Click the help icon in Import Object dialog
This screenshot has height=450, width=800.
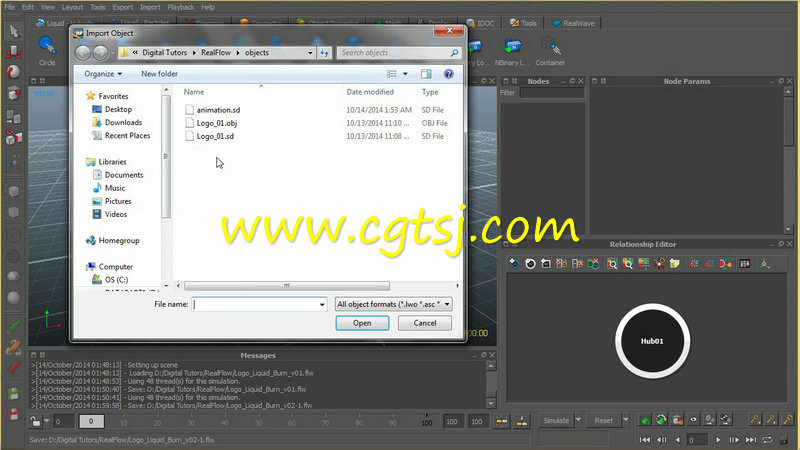point(448,74)
